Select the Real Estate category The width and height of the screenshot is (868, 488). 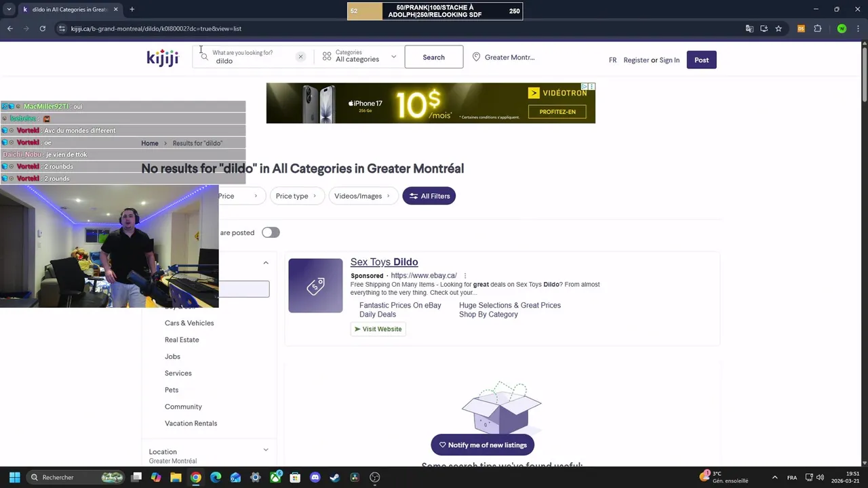182,340
